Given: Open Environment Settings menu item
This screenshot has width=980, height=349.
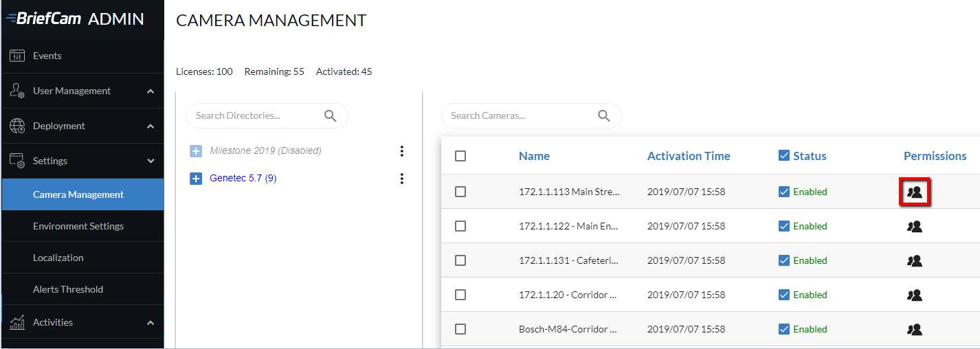Looking at the screenshot, I should [x=78, y=226].
